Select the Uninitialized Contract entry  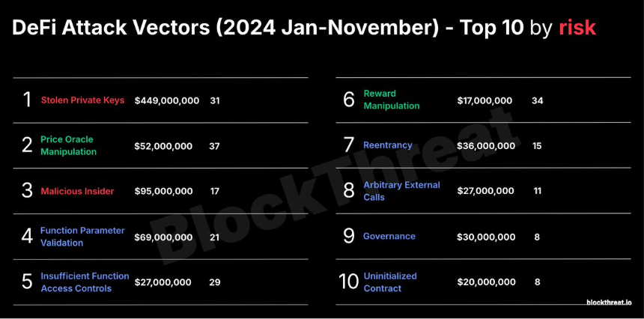pos(390,282)
